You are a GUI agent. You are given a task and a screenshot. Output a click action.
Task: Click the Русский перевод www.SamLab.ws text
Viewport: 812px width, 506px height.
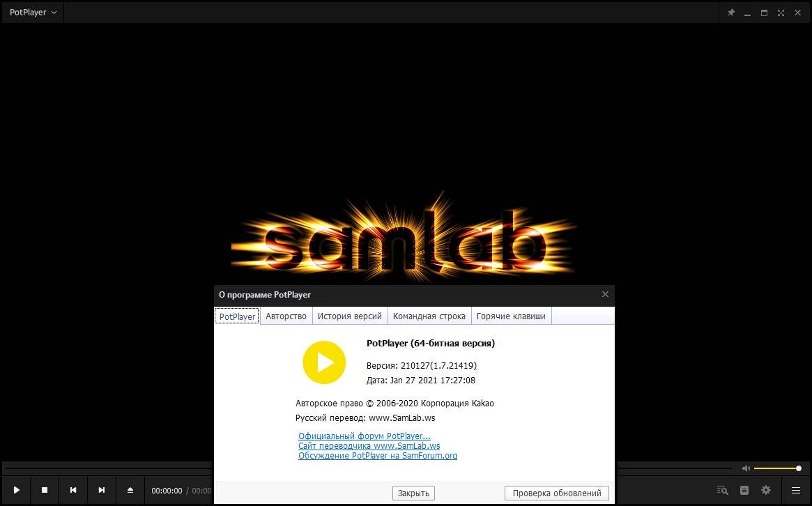coord(365,418)
